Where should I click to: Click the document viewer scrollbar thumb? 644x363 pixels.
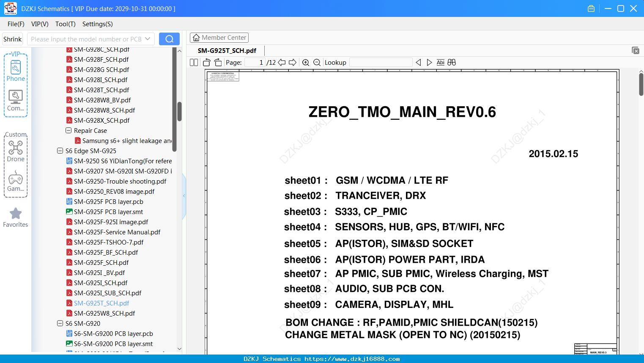pyautogui.click(x=641, y=84)
